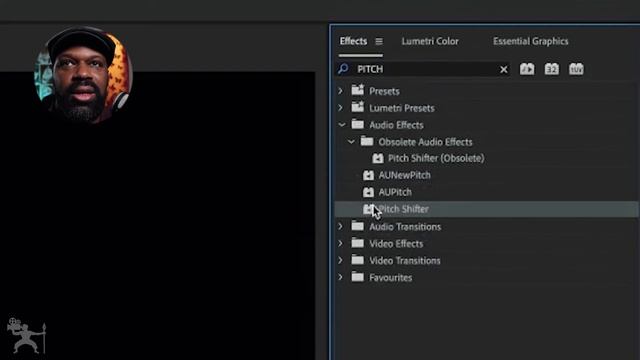
Task: Clear the PITCH search text
Action: point(504,69)
